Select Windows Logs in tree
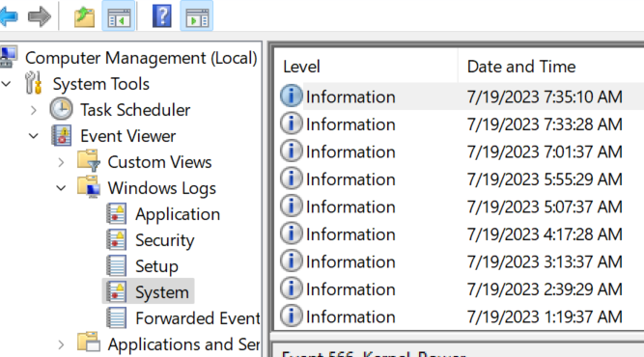 pyautogui.click(x=162, y=188)
